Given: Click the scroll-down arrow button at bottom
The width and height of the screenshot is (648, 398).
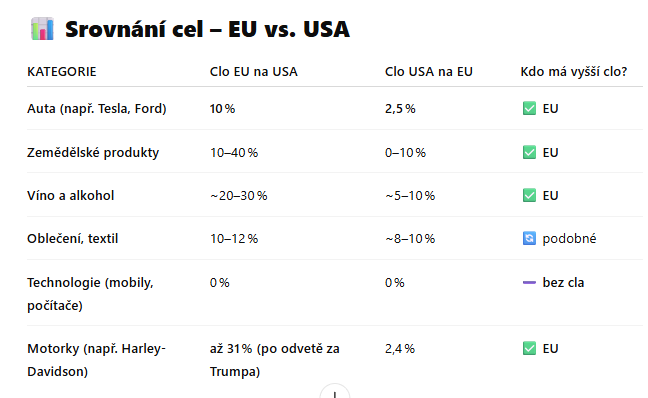Looking at the screenshot, I should pyautogui.click(x=335, y=391).
